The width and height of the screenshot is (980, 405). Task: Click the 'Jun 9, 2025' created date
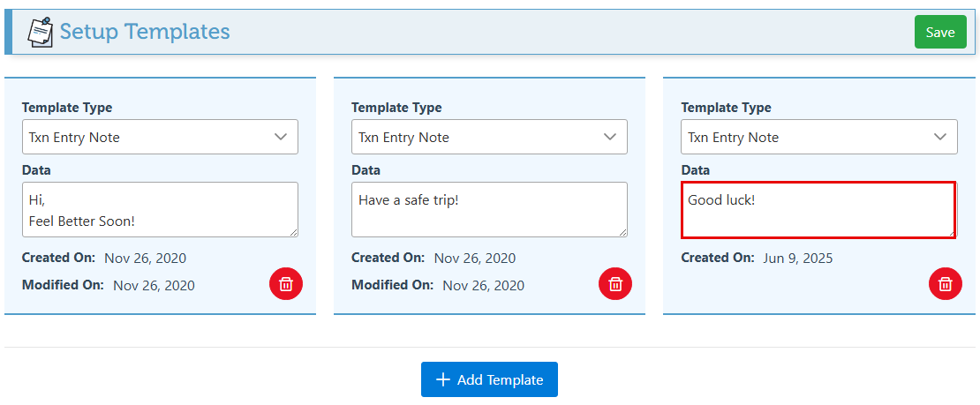point(797,258)
